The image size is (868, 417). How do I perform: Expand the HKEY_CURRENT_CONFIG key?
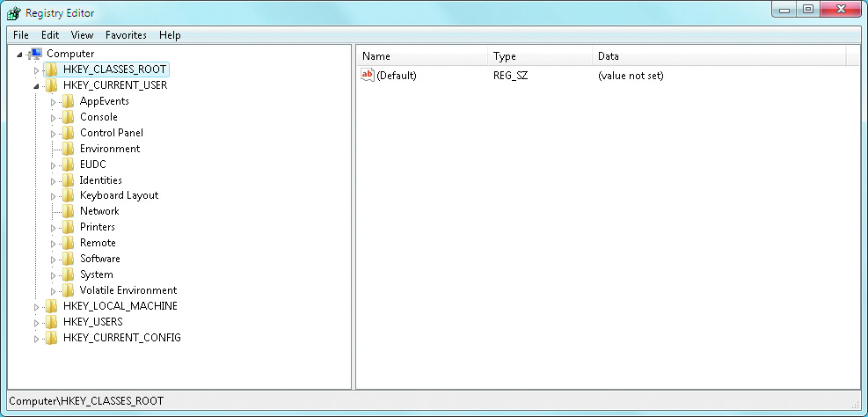[37, 339]
